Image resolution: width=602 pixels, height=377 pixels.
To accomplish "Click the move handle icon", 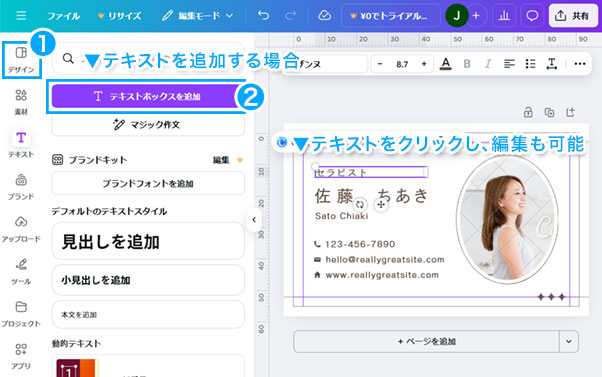I will [x=381, y=205].
